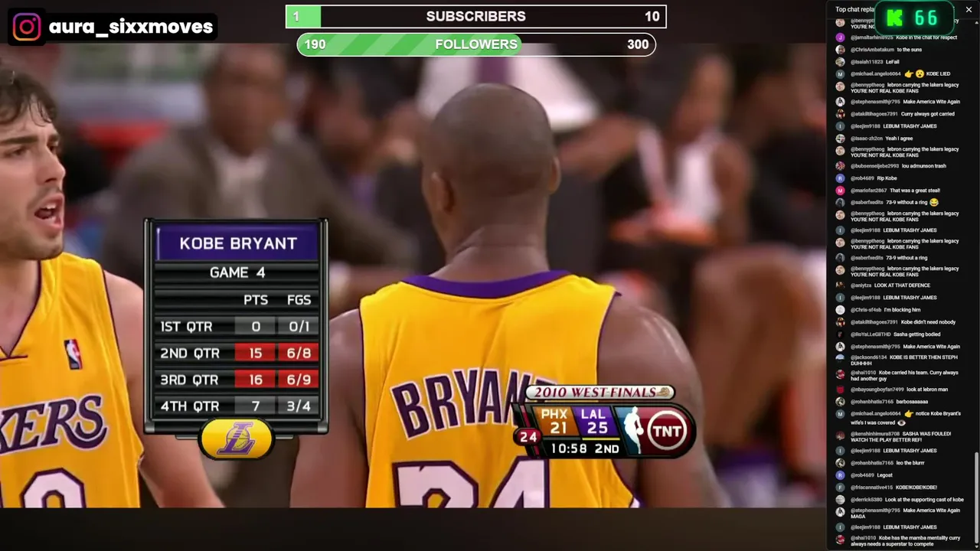Click the R avatar beside 'Legoat'
The image size is (980, 551).
coord(841,475)
